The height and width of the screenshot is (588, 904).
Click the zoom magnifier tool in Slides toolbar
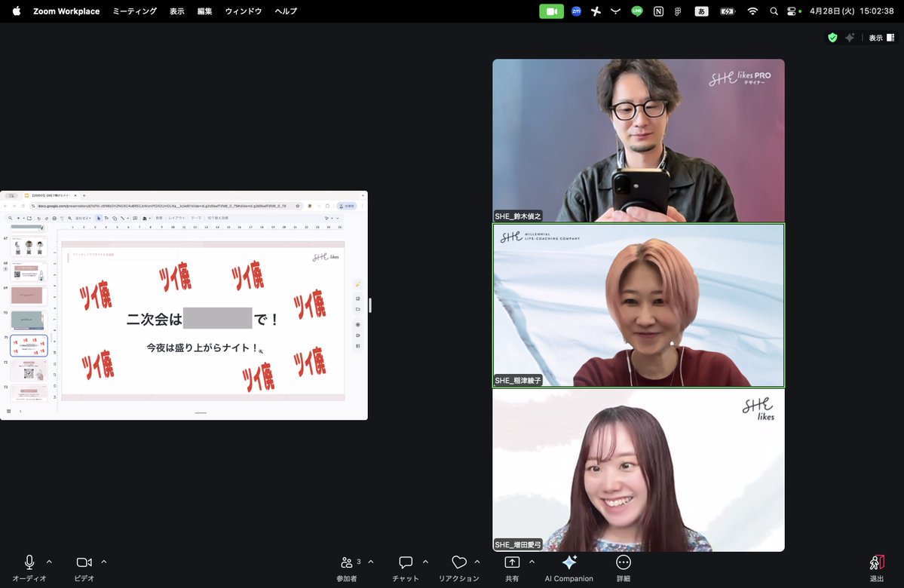coord(70,218)
